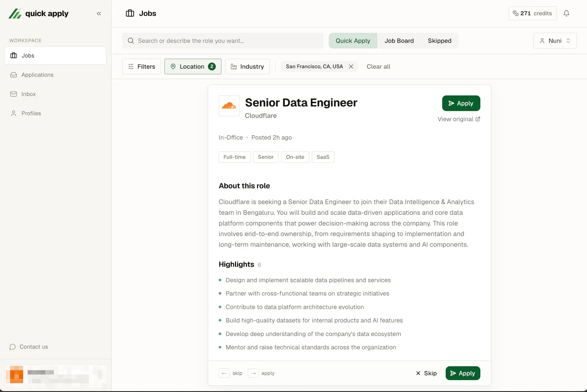Switch to the Skipped tab
Screen dimensions: 587x392
pyautogui.click(x=440, y=41)
